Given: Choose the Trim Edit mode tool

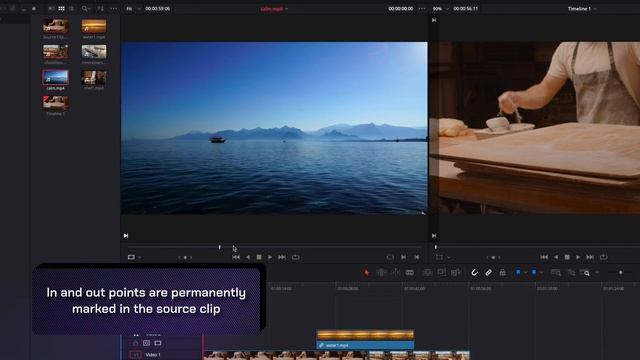Looking at the screenshot, I should tap(381, 272).
